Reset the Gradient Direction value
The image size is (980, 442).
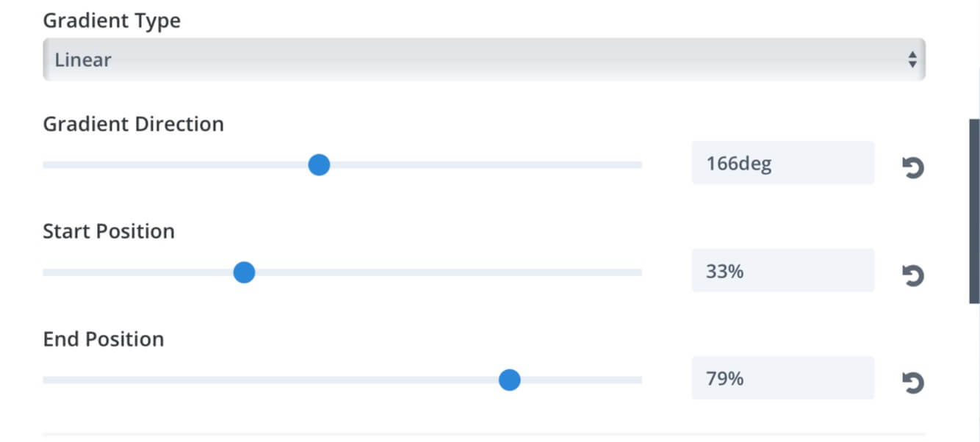point(912,168)
